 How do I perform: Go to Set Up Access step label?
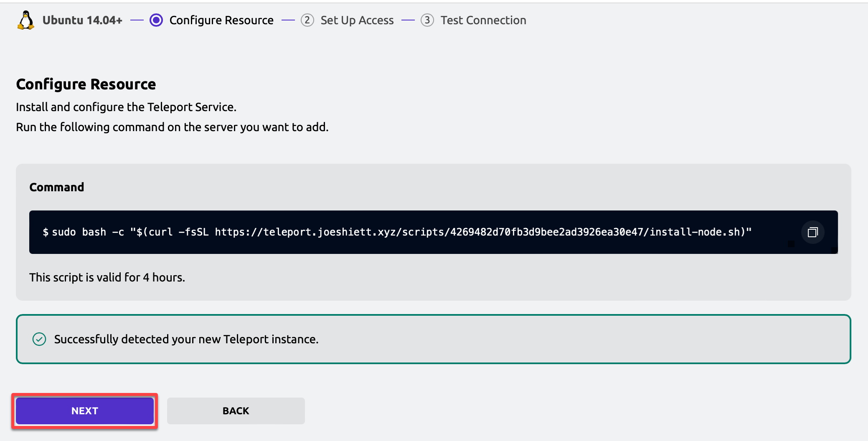click(357, 20)
